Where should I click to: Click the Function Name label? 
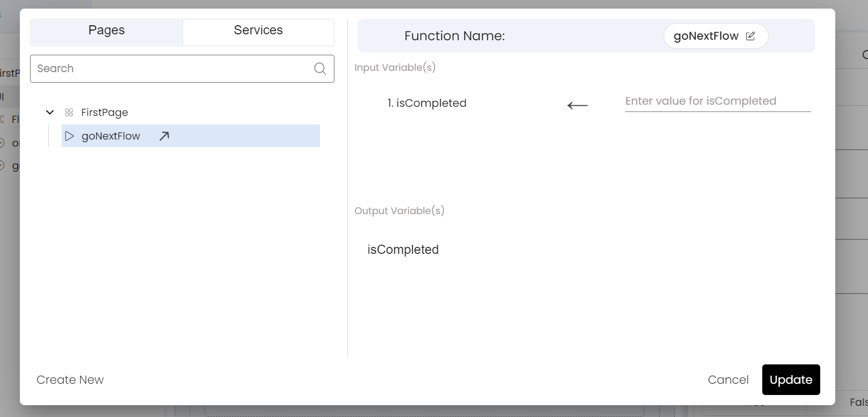point(455,36)
